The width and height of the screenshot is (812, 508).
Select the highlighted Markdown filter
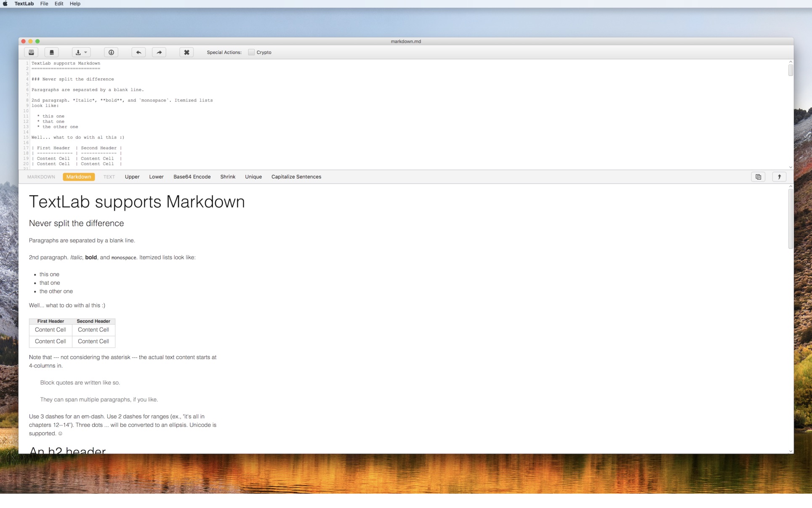79,177
